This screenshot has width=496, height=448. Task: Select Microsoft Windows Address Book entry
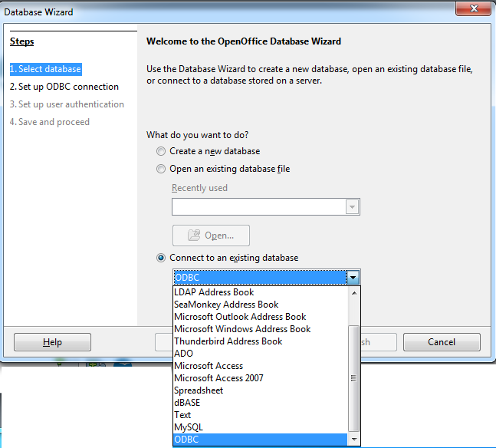(x=260, y=329)
